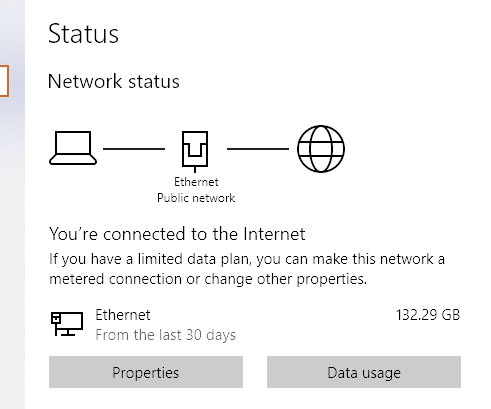Click the globe Internet icon

coord(321,149)
